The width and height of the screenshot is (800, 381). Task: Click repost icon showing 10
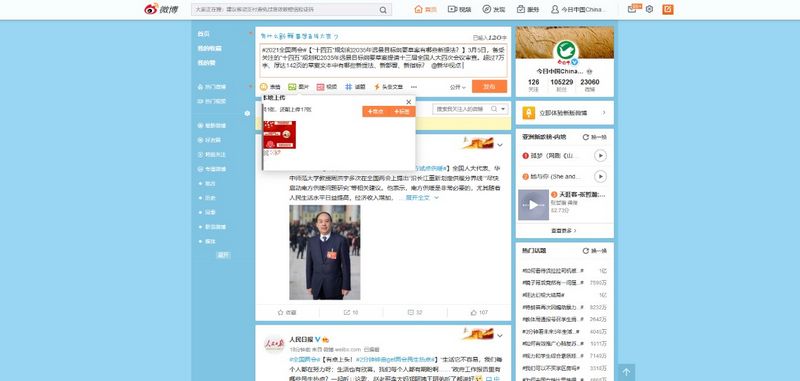[x=351, y=312]
